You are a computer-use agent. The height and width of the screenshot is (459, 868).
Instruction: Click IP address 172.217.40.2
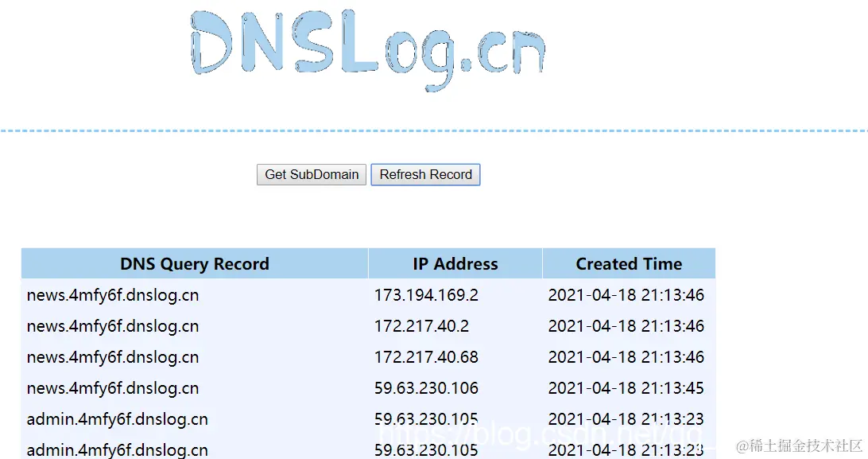(422, 326)
